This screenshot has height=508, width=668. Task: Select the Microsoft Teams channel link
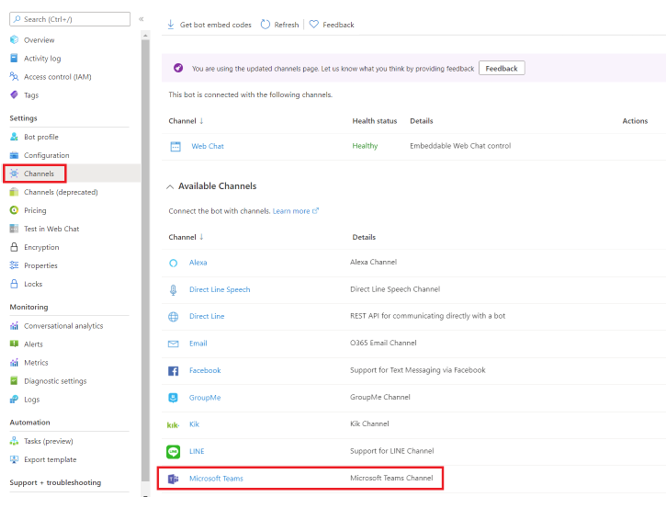pyautogui.click(x=216, y=479)
